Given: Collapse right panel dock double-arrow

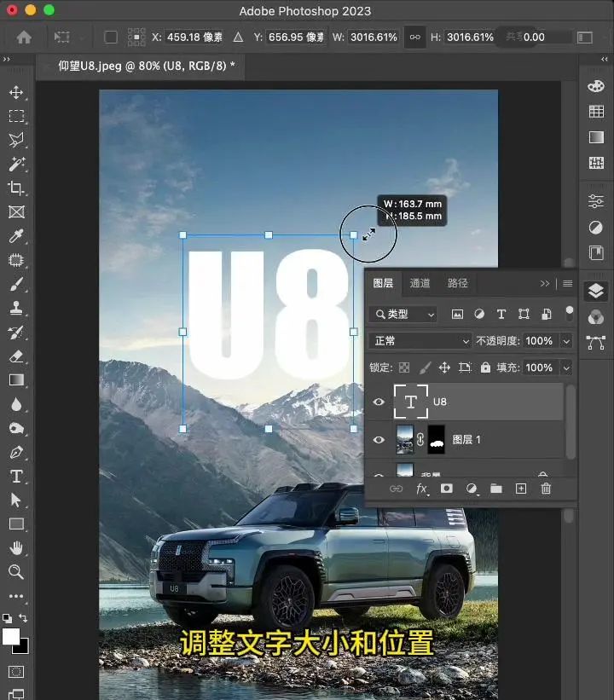Looking at the screenshot, I should click(x=604, y=59).
